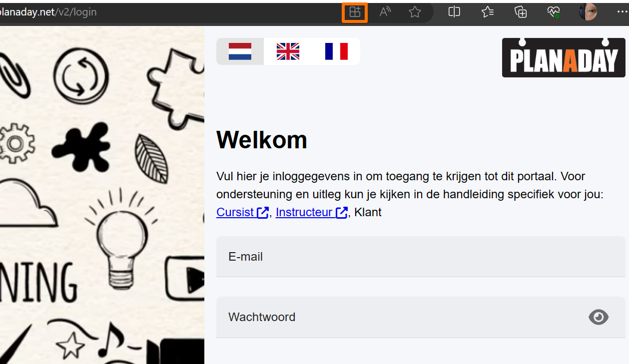The width and height of the screenshot is (629, 364).
Task: Open the Split screen icon
Action: pyautogui.click(x=454, y=12)
